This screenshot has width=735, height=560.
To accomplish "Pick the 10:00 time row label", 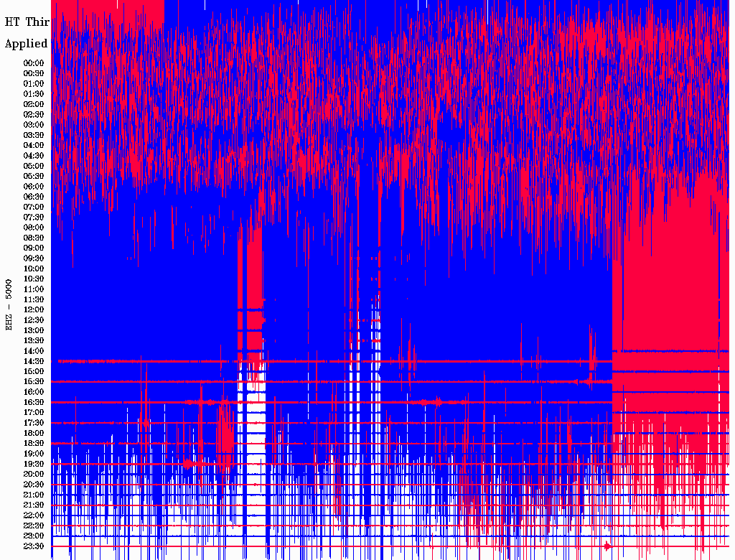I will click(34, 269).
